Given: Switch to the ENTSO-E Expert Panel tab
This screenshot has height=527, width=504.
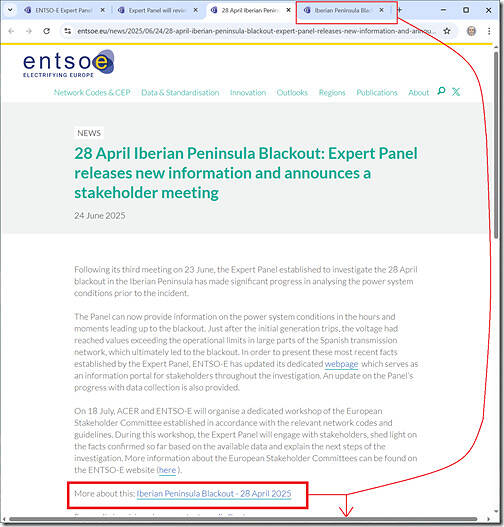Looking at the screenshot, I should (64, 10).
